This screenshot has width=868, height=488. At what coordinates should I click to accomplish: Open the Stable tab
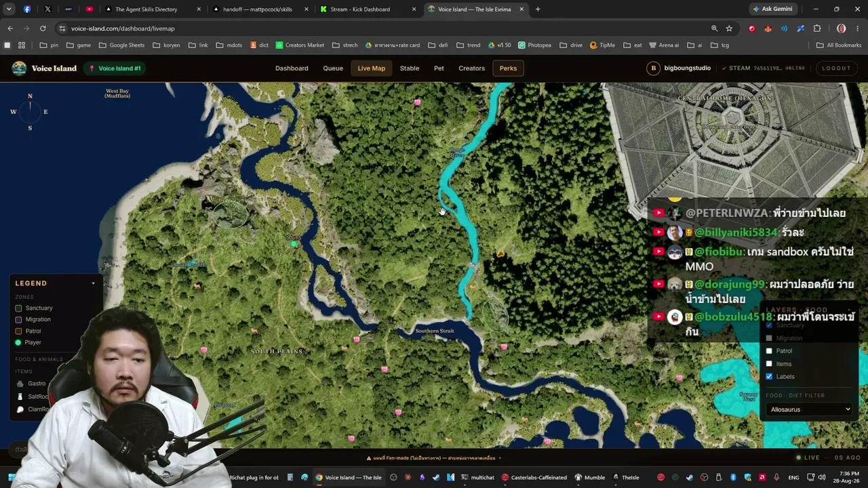click(x=410, y=68)
